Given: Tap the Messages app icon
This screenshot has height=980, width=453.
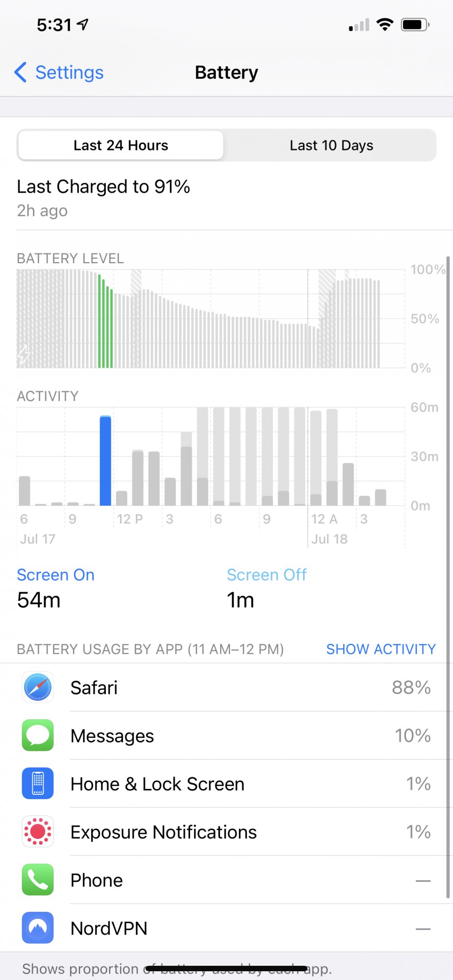Looking at the screenshot, I should (x=38, y=735).
